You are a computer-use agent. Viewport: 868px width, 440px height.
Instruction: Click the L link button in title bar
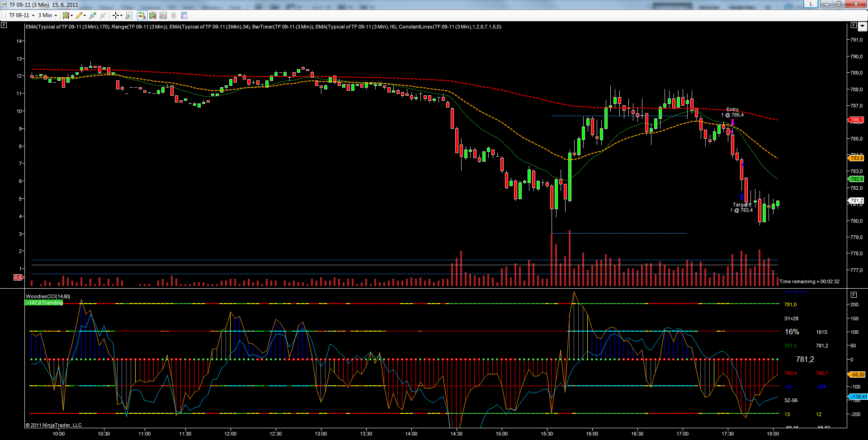coord(811,4)
